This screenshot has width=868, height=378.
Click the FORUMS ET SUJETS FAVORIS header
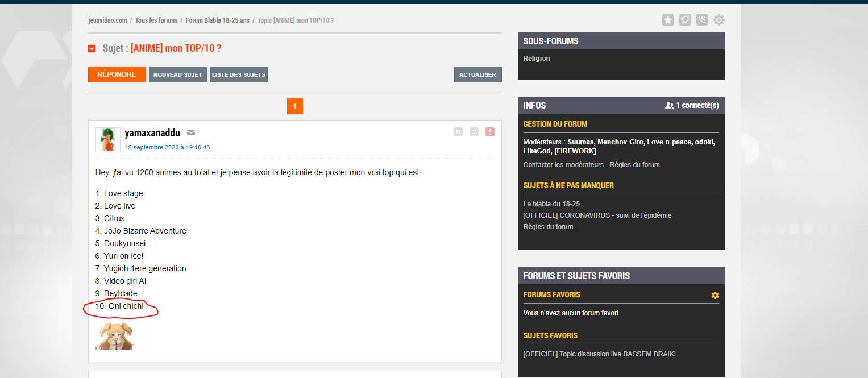621,276
